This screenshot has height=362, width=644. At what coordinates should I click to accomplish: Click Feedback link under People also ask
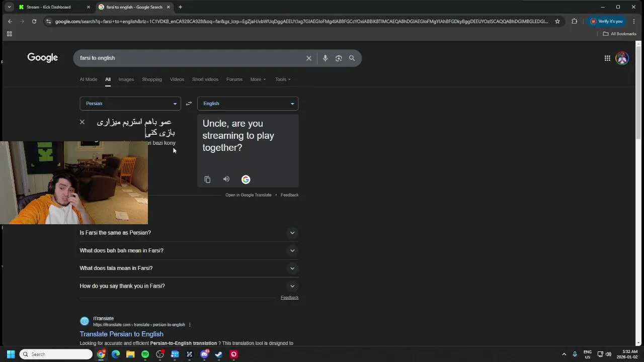[289, 298]
